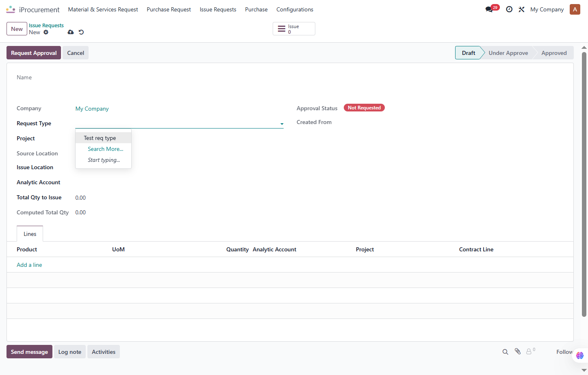Open the Issue smart button
Image resolution: width=588 pixels, height=375 pixels.
tap(294, 29)
